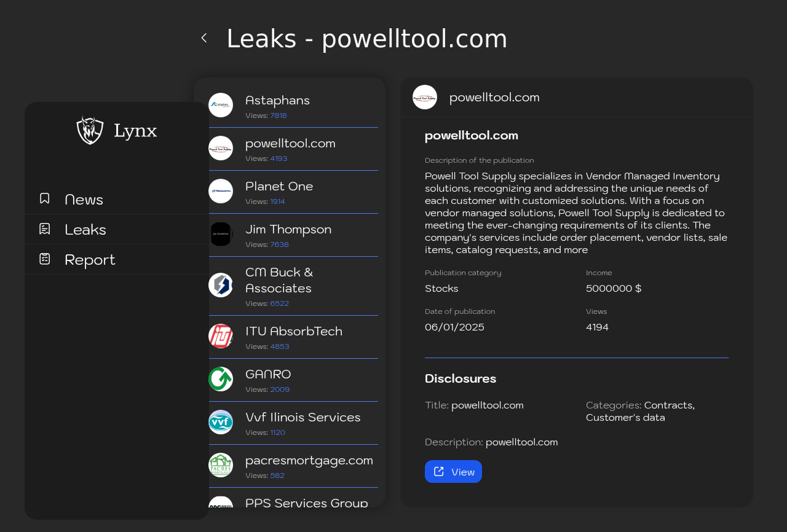787x532 pixels.
Task: Open CM Buck & Associates entry
Action: [293, 286]
